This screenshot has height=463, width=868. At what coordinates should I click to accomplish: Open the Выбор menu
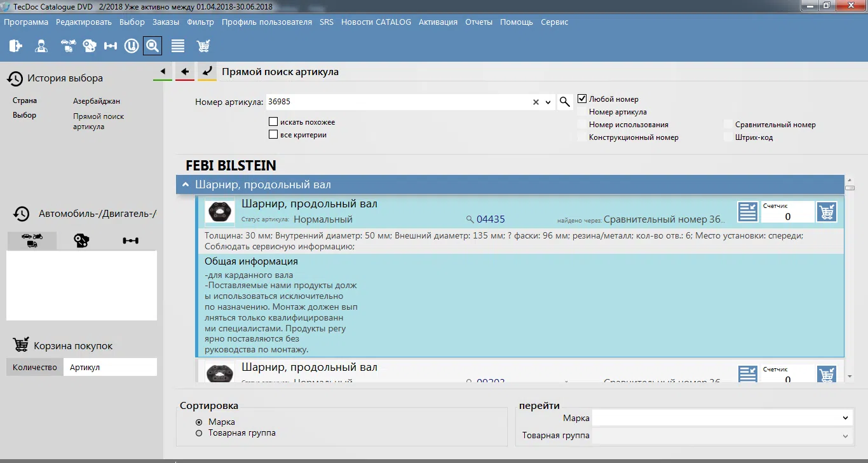(x=132, y=22)
